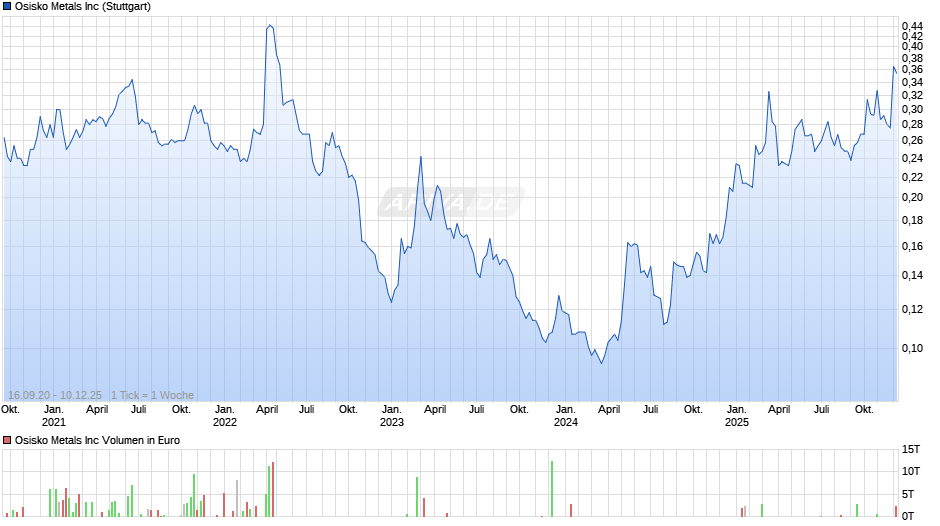Click the gray volume bar before April 2022
This screenshot has width=940, height=526.
pos(237,498)
